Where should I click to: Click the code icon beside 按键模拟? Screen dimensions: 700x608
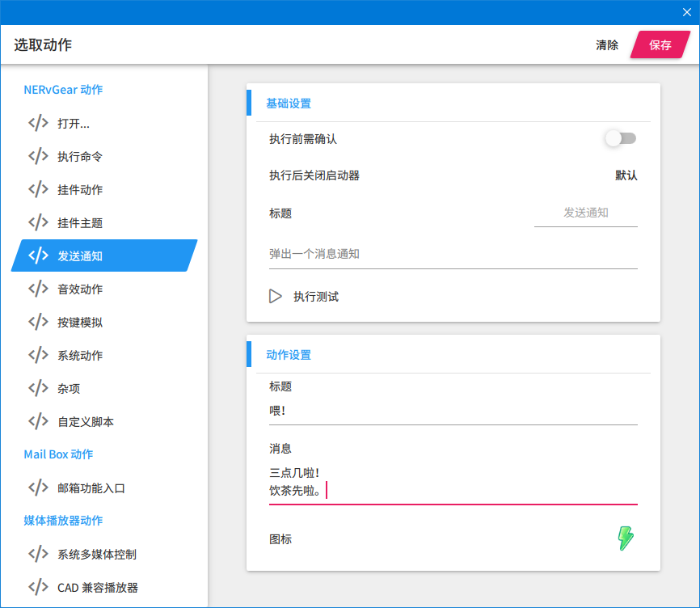pyautogui.click(x=38, y=322)
